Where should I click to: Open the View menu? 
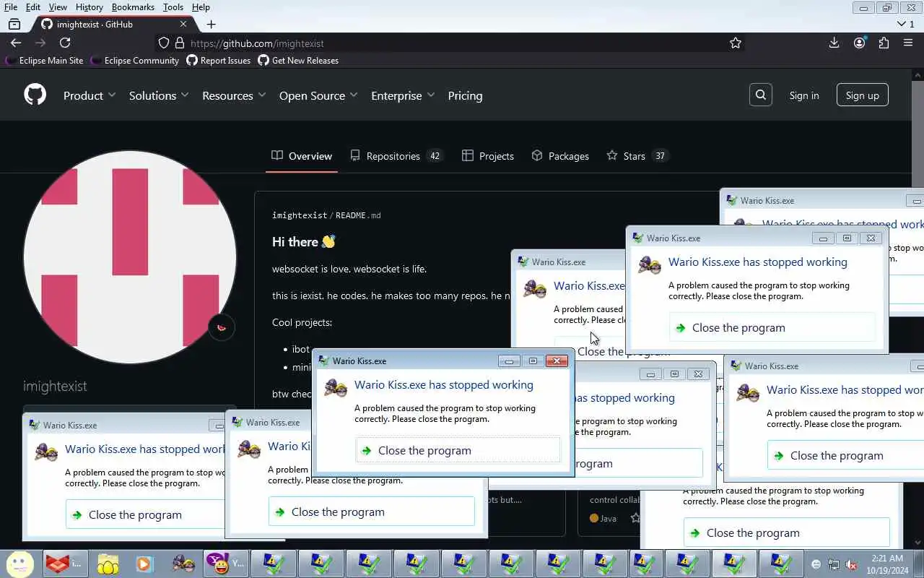58,7
